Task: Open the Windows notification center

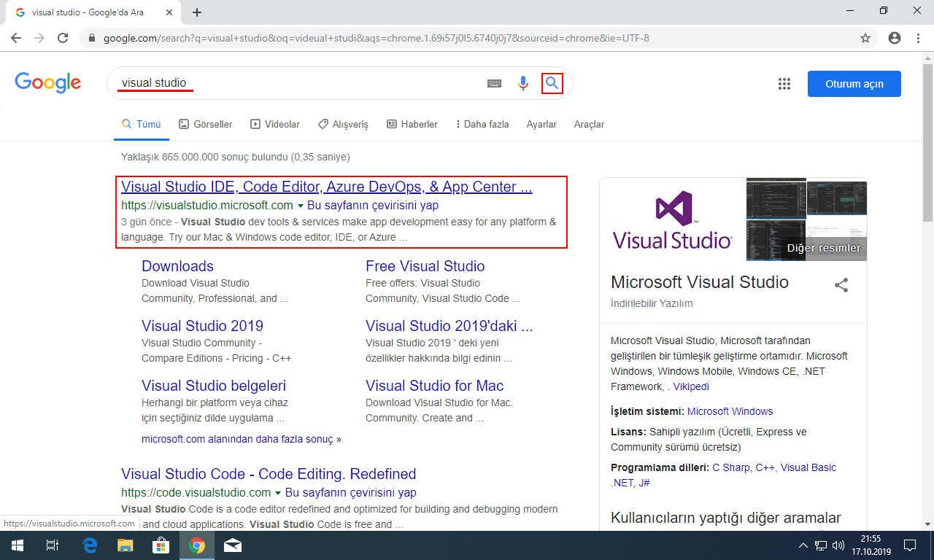Action: pyautogui.click(x=910, y=545)
